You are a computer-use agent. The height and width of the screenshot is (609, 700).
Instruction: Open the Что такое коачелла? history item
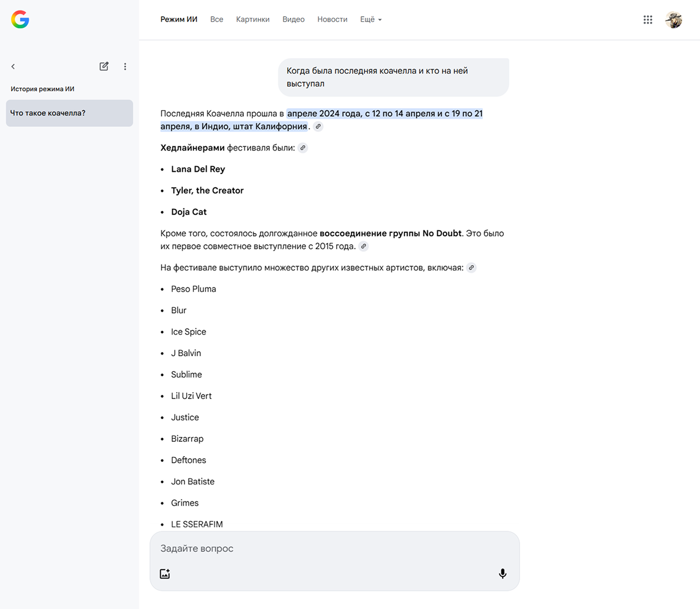tap(69, 113)
